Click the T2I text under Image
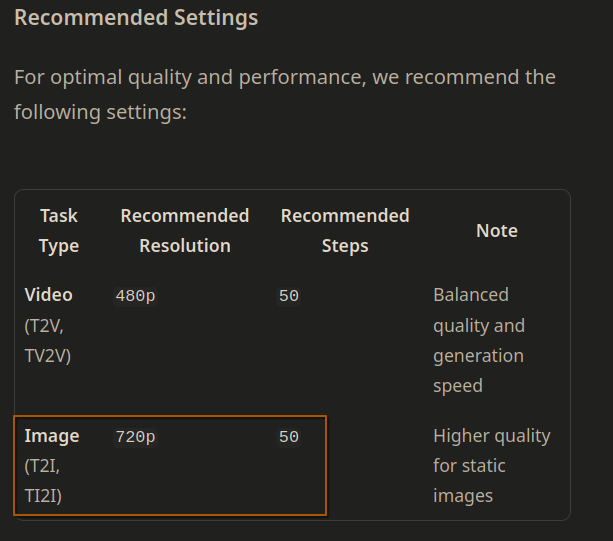This screenshot has height=541, width=613. coord(42,466)
